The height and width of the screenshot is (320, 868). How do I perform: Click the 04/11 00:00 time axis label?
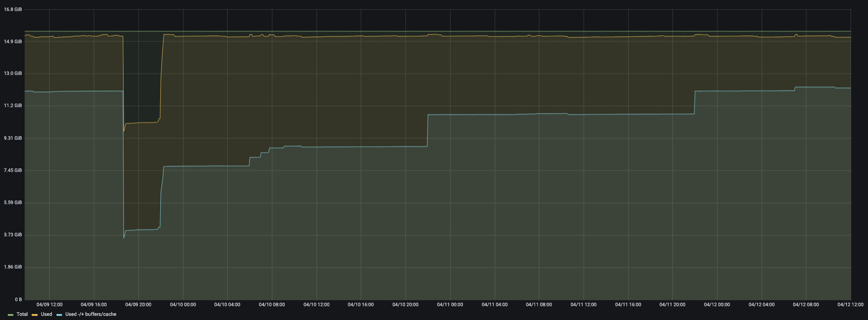(450, 304)
